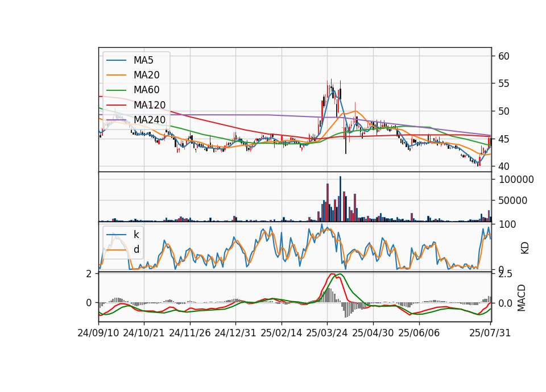Click the MACD left axis value 0
The image size is (546, 392).
[89, 303]
